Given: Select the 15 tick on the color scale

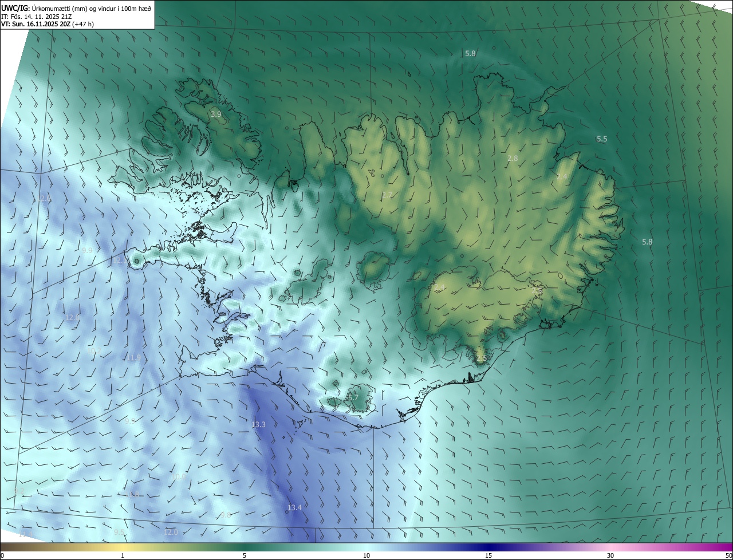Looking at the screenshot, I should 488,555.
